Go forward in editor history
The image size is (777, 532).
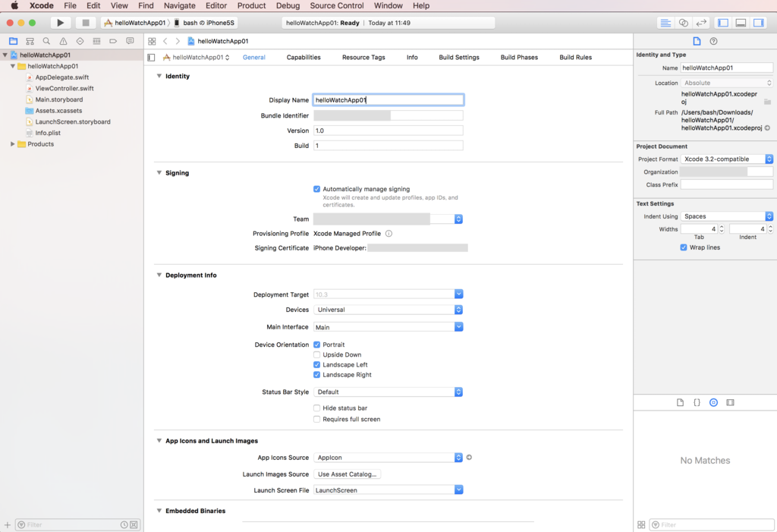[x=178, y=41]
